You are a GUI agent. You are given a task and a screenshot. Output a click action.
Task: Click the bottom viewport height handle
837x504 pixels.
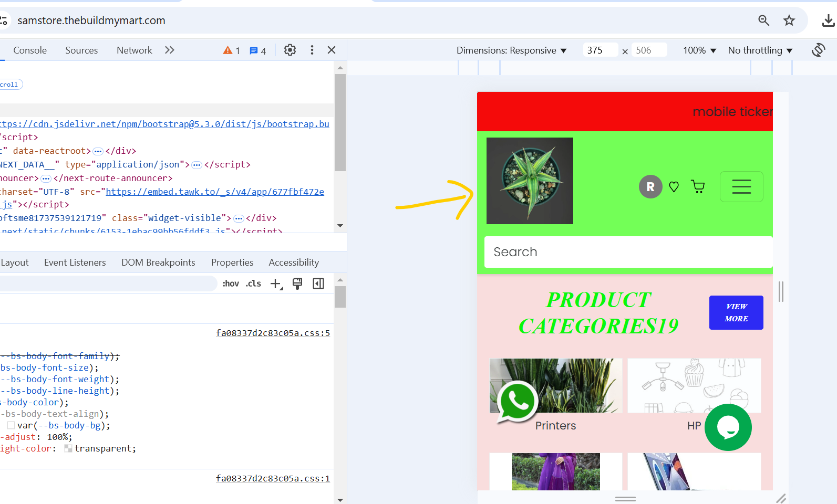(x=625, y=499)
